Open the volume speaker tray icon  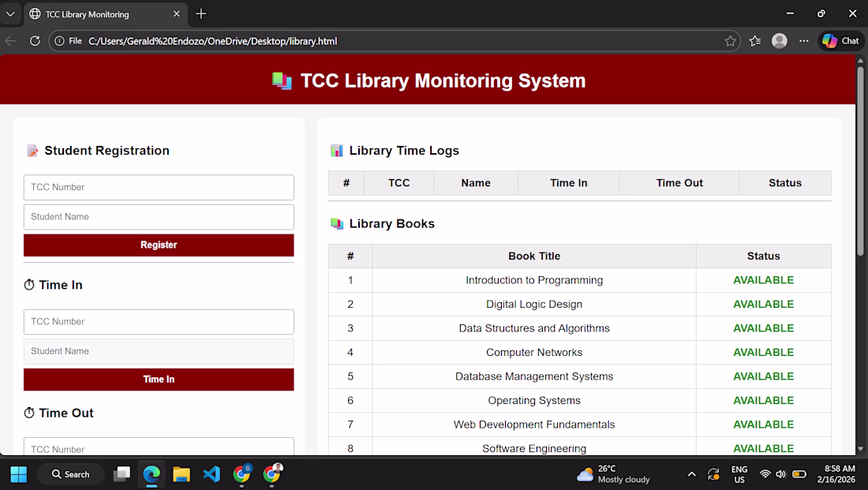tap(781, 474)
